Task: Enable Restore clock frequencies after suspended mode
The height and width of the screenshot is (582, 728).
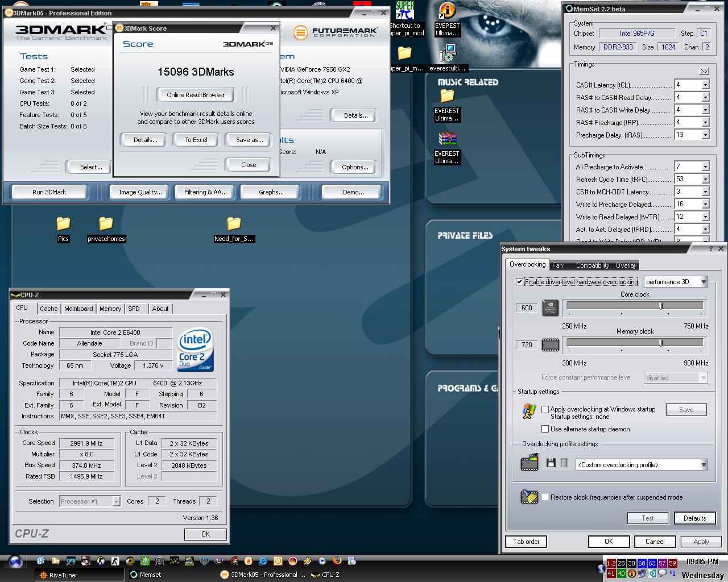Action: pyautogui.click(x=545, y=497)
